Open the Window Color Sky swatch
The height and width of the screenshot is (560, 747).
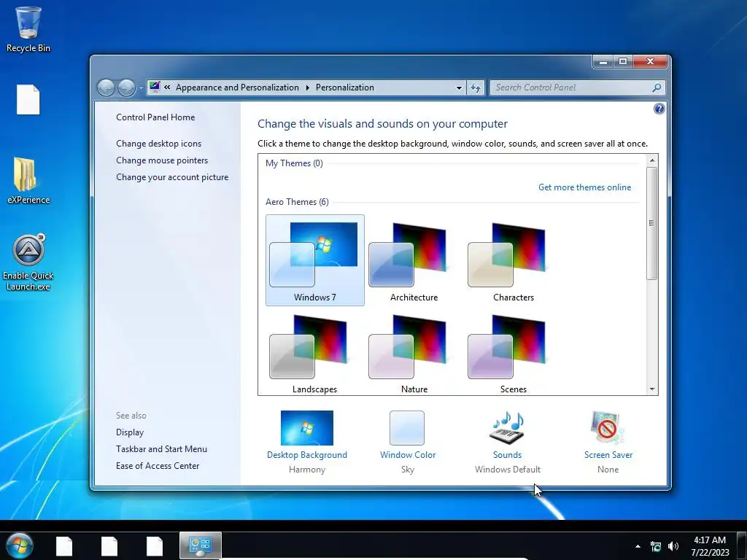click(407, 428)
